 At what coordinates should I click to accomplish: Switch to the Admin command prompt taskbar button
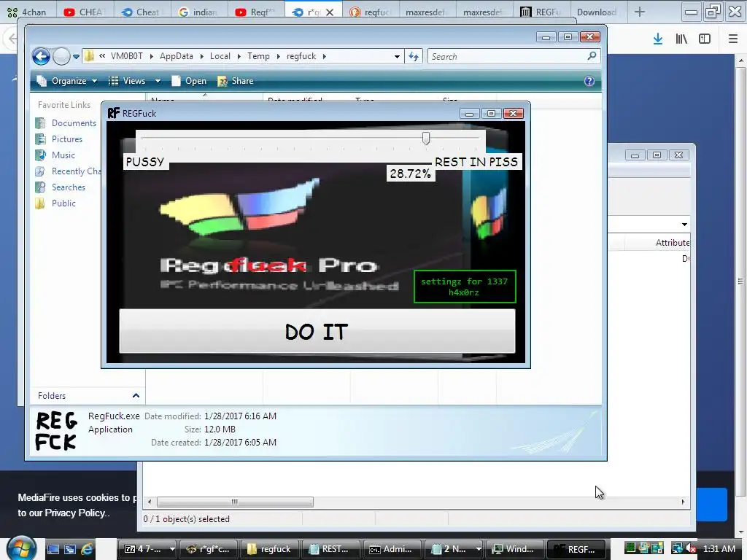click(392, 549)
